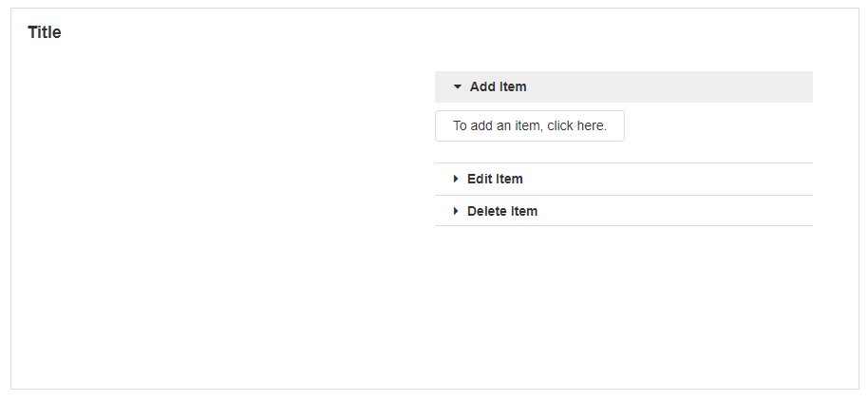Image resolution: width=868 pixels, height=401 pixels.
Task: Click blank space below the Delete Item row
Action: click(623, 295)
